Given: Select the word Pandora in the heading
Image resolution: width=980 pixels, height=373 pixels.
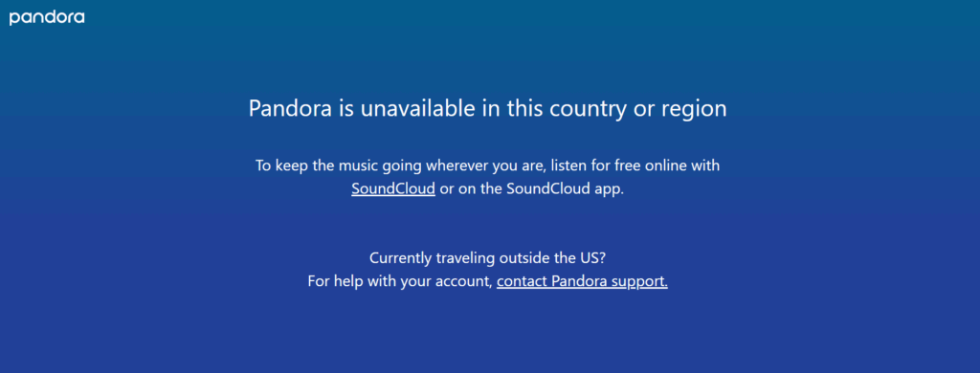Looking at the screenshot, I should pyautogui.click(x=291, y=109).
